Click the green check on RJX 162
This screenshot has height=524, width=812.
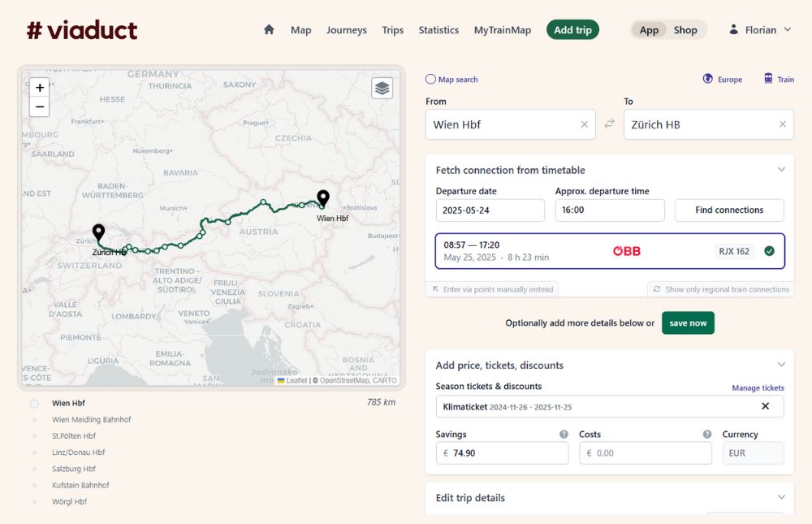pos(770,251)
